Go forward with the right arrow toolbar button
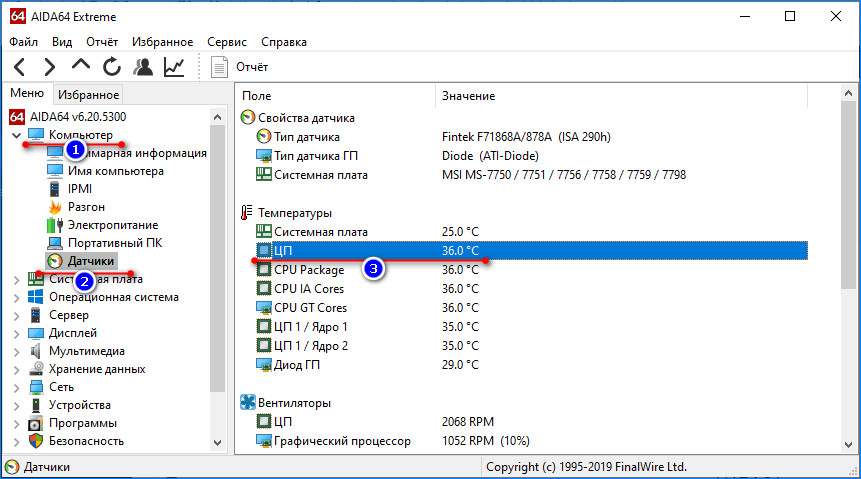The height and width of the screenshot is (479, 861). [49, 67]
